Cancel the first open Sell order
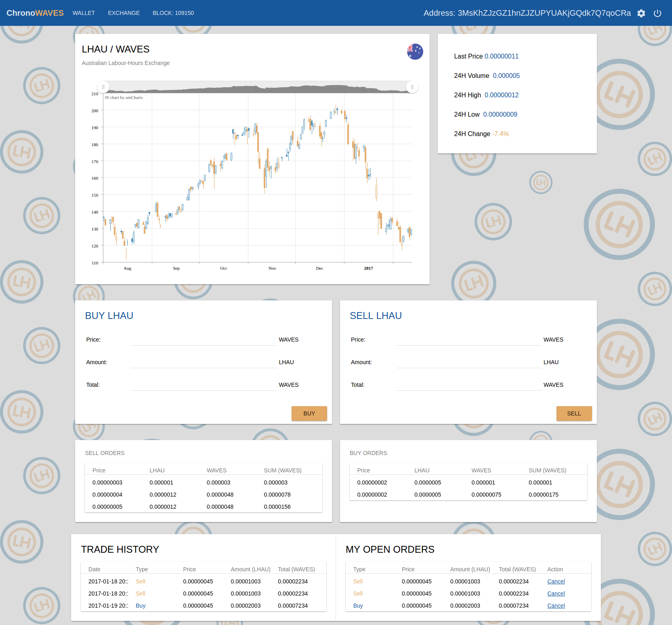The image size is (672, 625). pos(556,581)
